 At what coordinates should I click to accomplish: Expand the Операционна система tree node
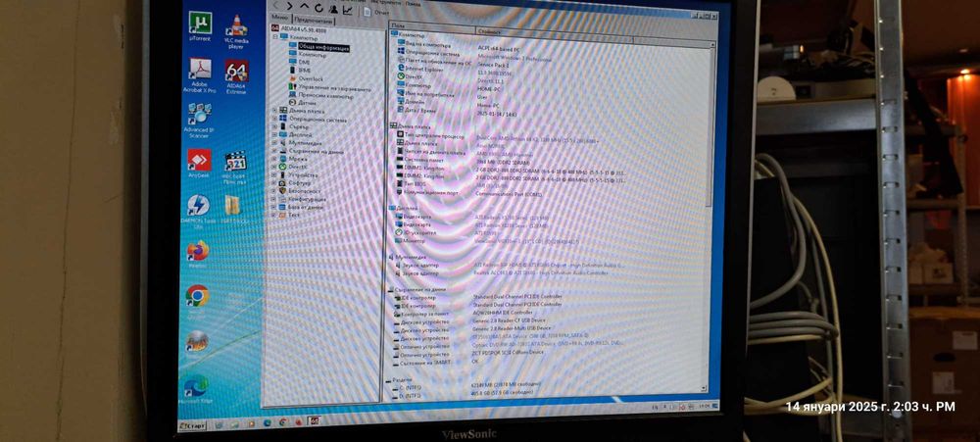(274, 119)
